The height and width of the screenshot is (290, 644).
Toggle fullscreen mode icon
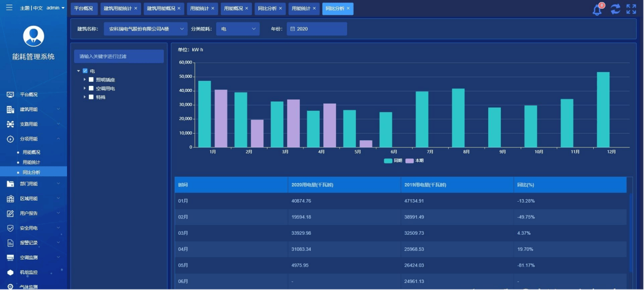[631, 9]
